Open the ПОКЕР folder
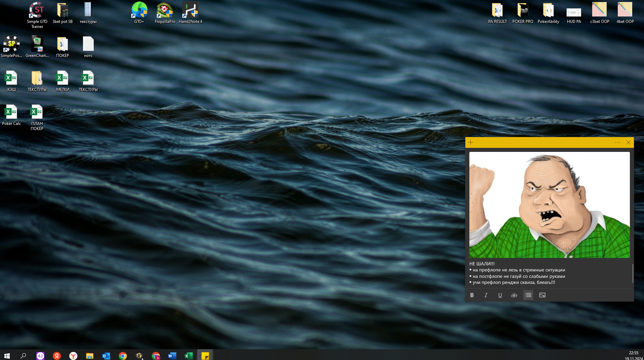This screenshot has width=644, height=360. coord(63,47)
